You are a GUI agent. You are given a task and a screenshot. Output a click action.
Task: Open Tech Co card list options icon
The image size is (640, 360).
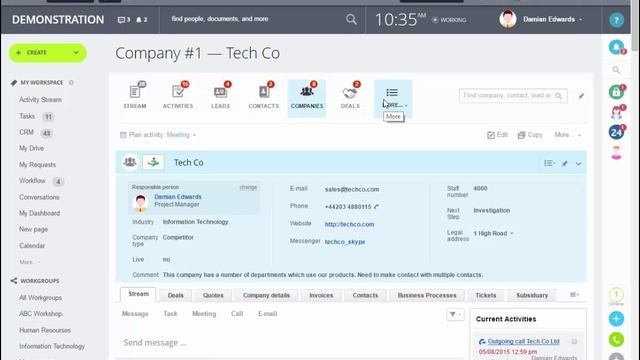coord(549,163)
